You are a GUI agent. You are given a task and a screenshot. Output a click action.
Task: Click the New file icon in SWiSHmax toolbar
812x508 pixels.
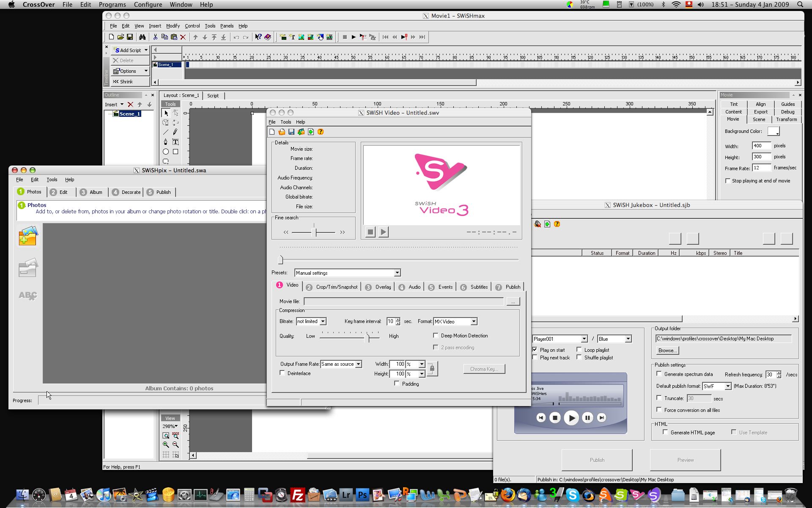[111, 37]
